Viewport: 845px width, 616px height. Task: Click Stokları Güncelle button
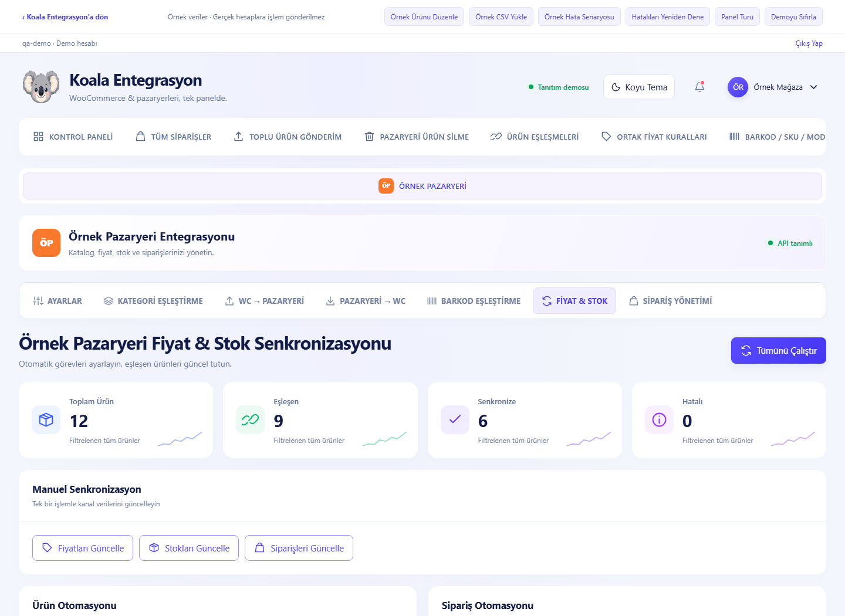(189, 548)
